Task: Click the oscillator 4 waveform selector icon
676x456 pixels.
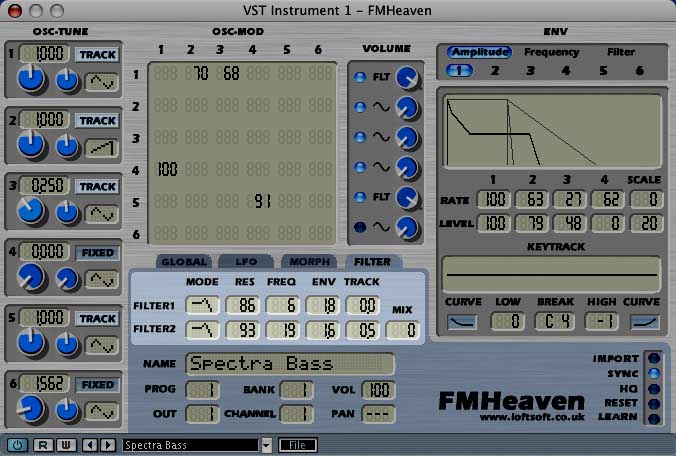Action: 102,280
